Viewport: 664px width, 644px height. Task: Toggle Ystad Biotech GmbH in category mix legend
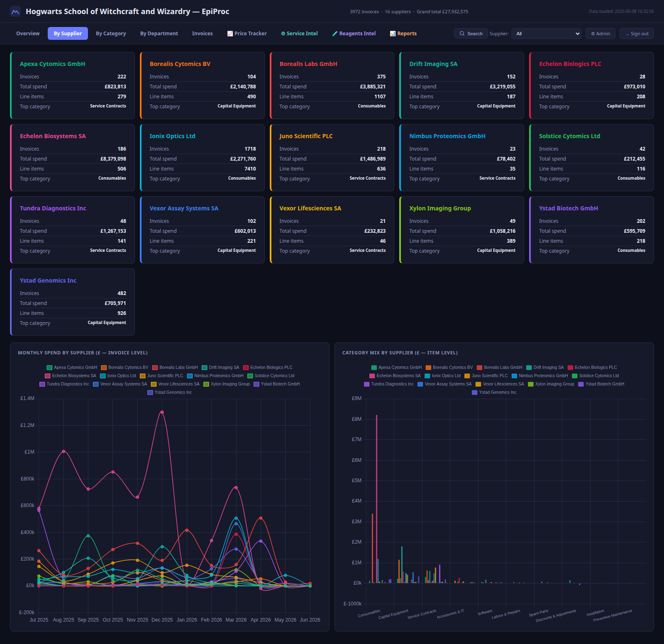coord(601,384)
